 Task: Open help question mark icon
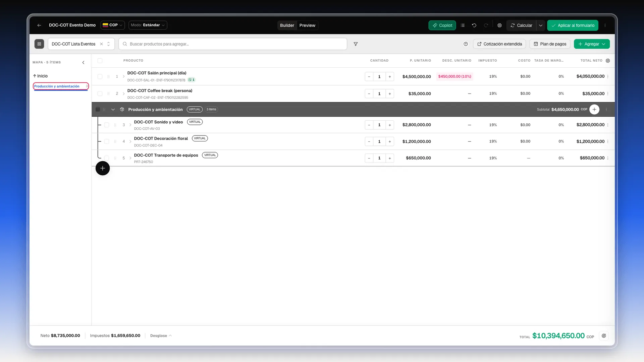click(466, 44)
